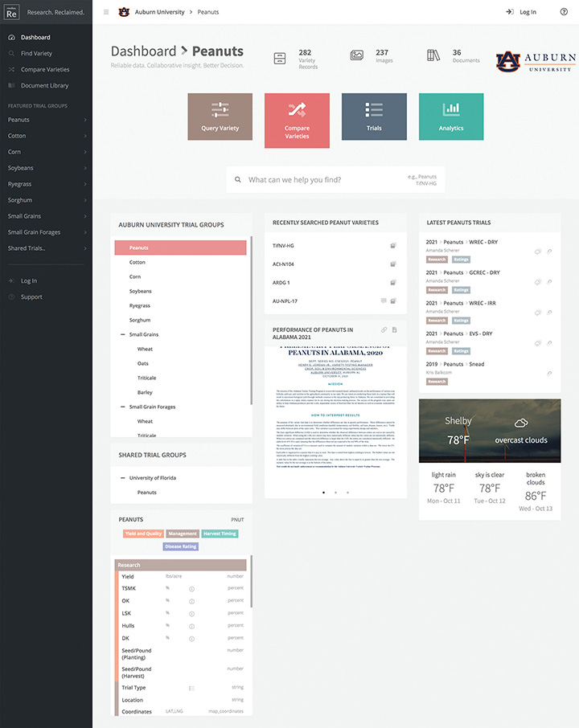Open the help question mark icon
Image resolution: width=579 pixels, height=728 pixels.
[564, 12]
